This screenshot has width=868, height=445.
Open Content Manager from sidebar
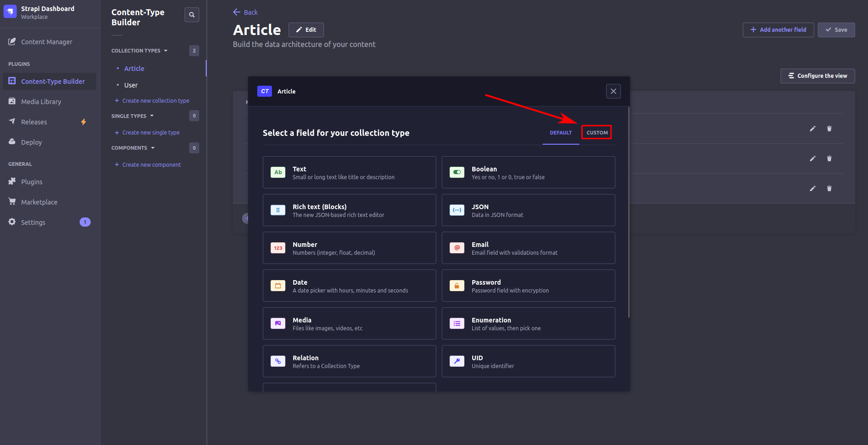click(46, 42)
